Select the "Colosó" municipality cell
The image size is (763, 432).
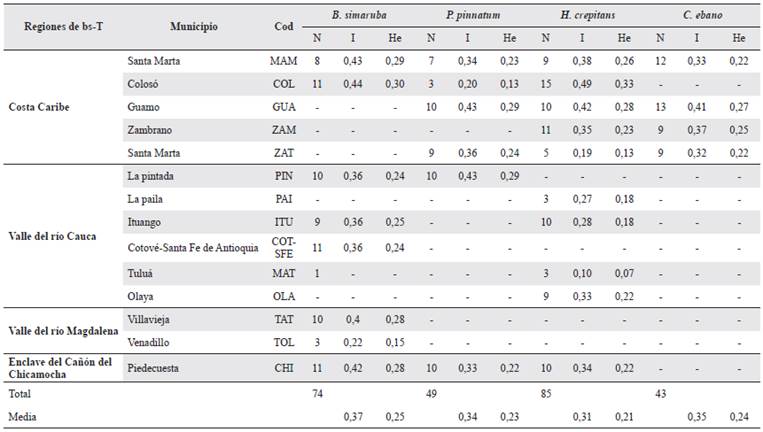pyautogui.click(x=143, y=84)
